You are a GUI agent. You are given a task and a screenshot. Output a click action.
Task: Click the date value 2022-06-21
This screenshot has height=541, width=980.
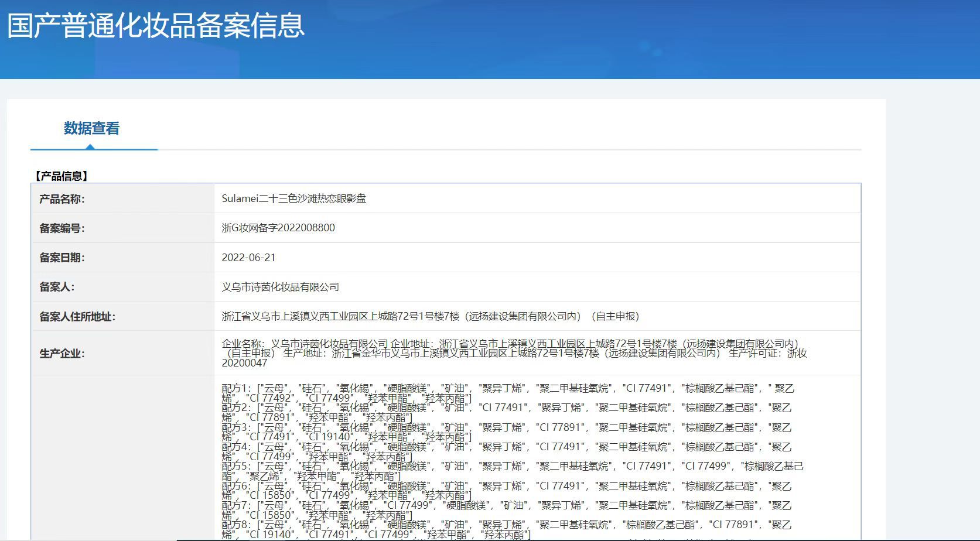(248, 258)
